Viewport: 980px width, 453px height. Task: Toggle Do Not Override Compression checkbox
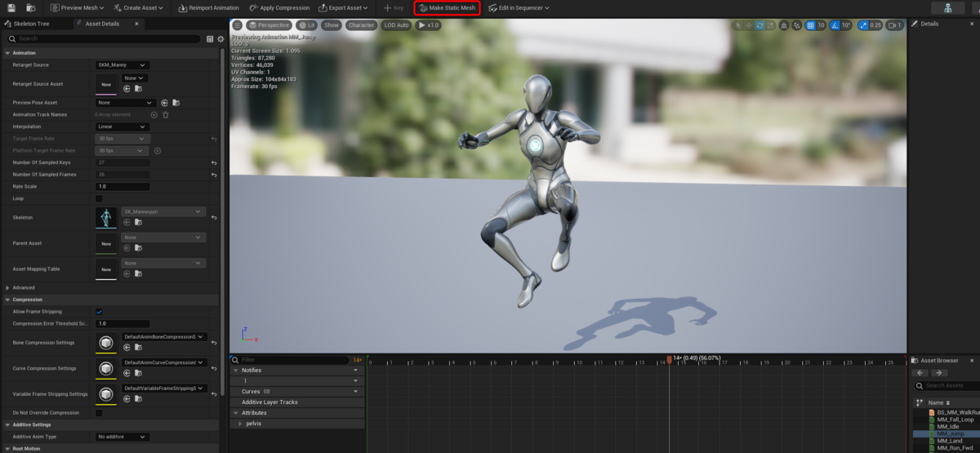[x=100, y=413]
